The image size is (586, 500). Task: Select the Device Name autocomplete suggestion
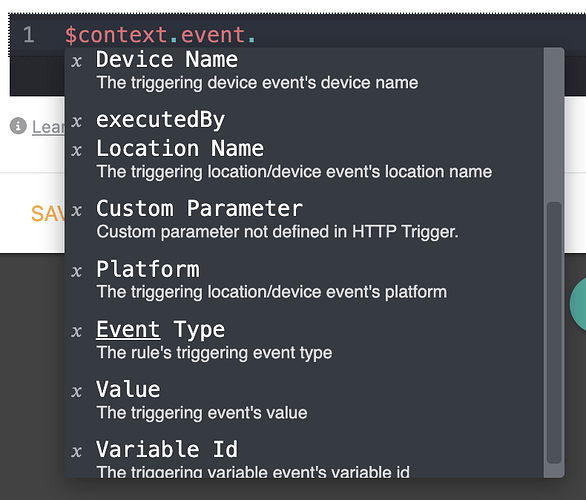(x=304, y=70)
